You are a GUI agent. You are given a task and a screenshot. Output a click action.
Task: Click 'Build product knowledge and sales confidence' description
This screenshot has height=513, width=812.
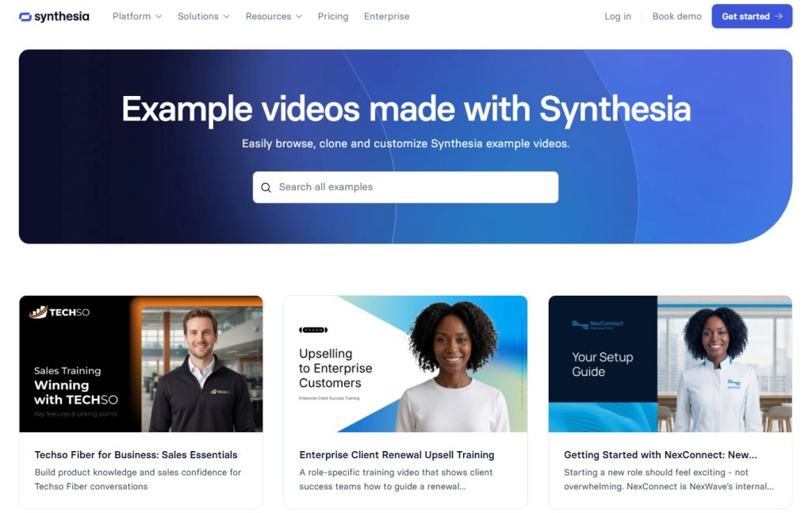[x=138, y=480]
